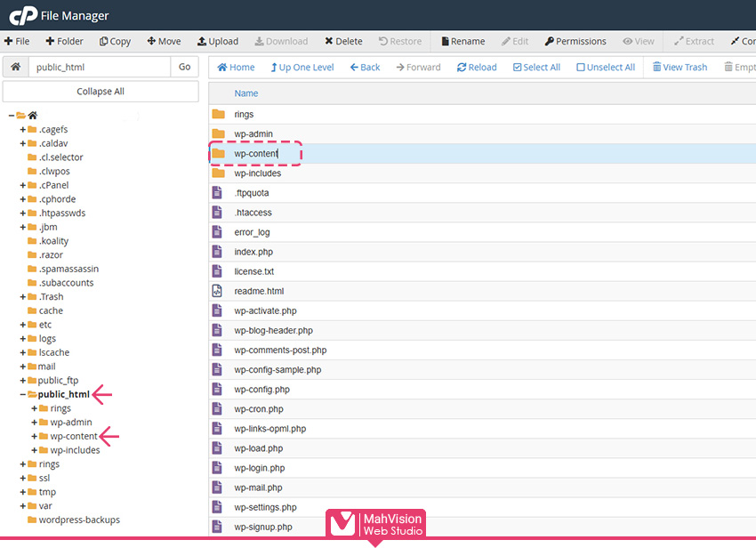Expand the wp-content node in tree

(x=35, y=436)
